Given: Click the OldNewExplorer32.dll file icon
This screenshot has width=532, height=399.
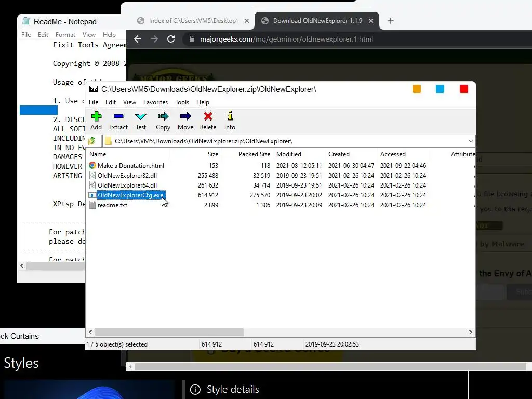Looking at the screenshot, I should [92, 175].
